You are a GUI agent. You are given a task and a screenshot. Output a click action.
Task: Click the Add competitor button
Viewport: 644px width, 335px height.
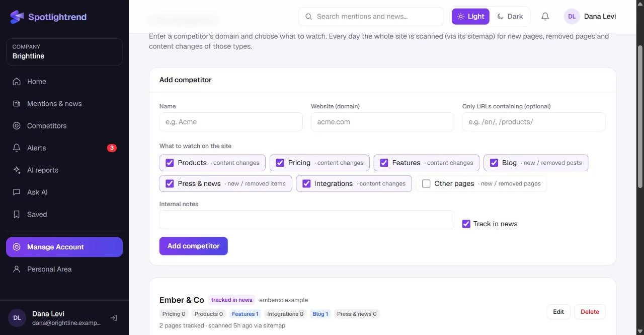click(194, 246)
